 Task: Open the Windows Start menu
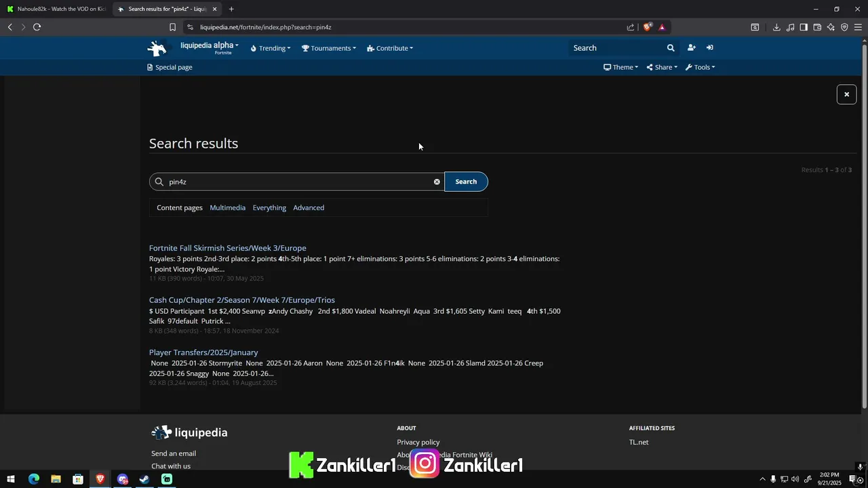click(x=11, y=479)
